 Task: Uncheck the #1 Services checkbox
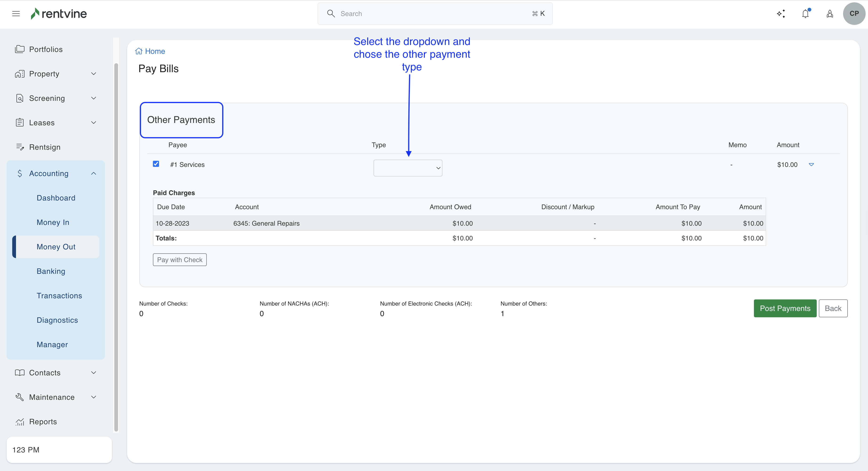click(156, 164)
